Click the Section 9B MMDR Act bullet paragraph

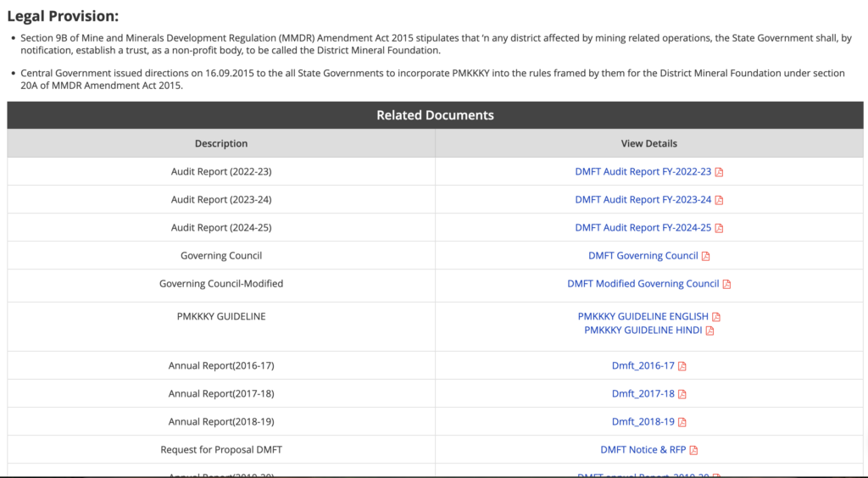[436, 44]
